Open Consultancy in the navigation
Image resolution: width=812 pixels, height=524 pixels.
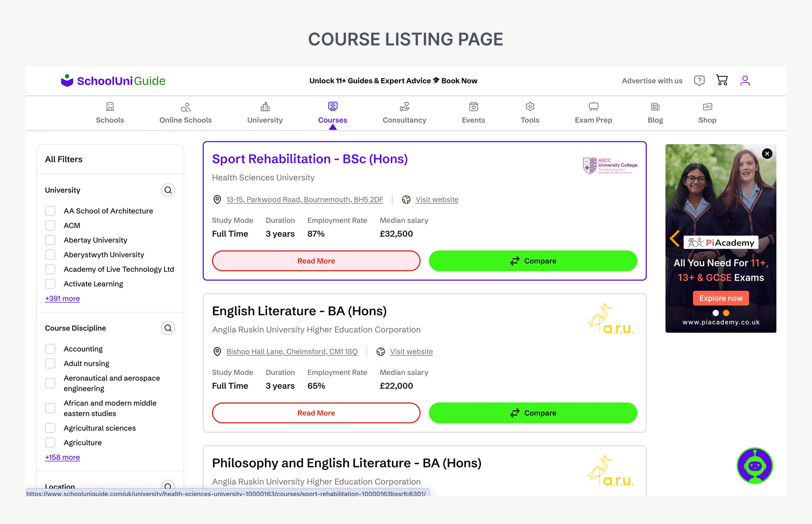(x=404, y=113)
